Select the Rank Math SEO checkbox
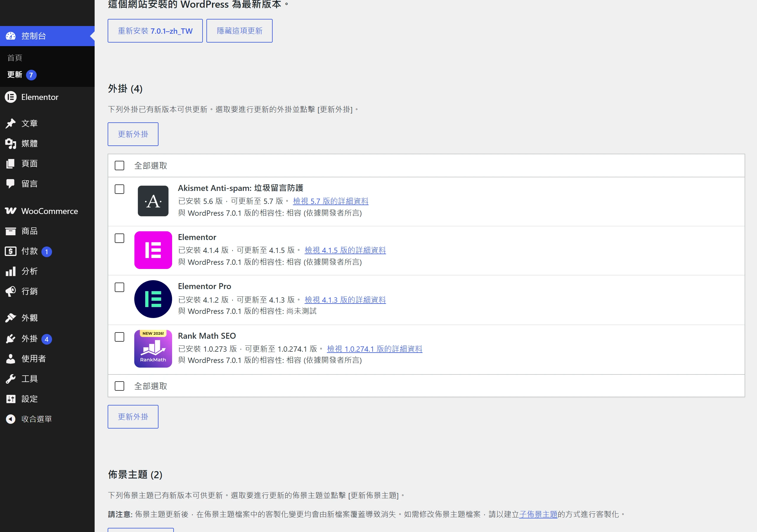 [x=119, y=337]
